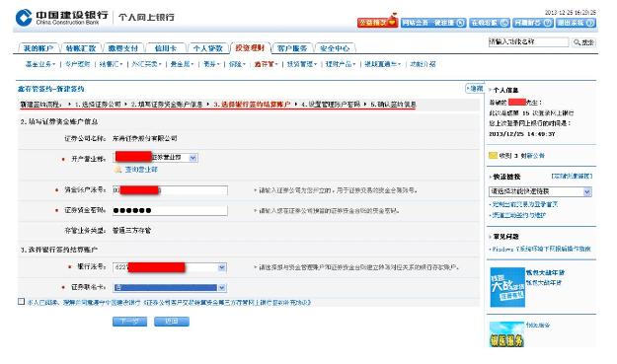Switch to the 转账汇款 tab
This screenshot has width=617, height=364.
point(81,48)
